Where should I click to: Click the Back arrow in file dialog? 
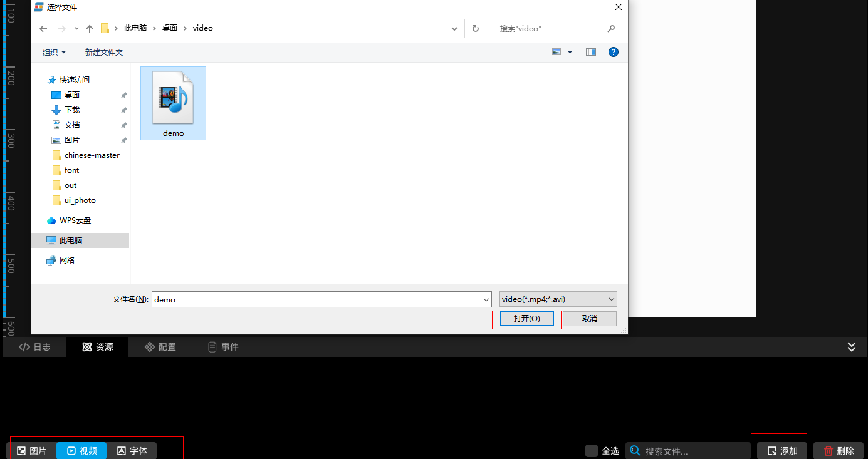point(43,28)
